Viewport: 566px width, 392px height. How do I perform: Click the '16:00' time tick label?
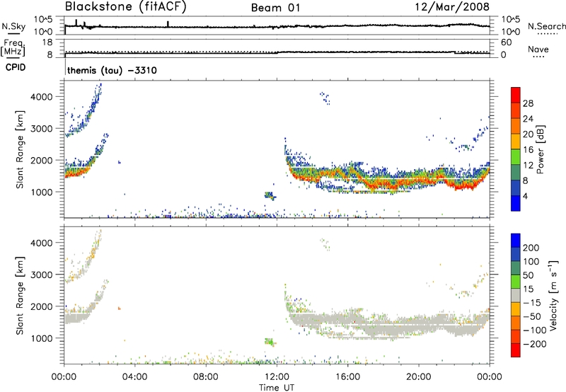tap(347, 377)
